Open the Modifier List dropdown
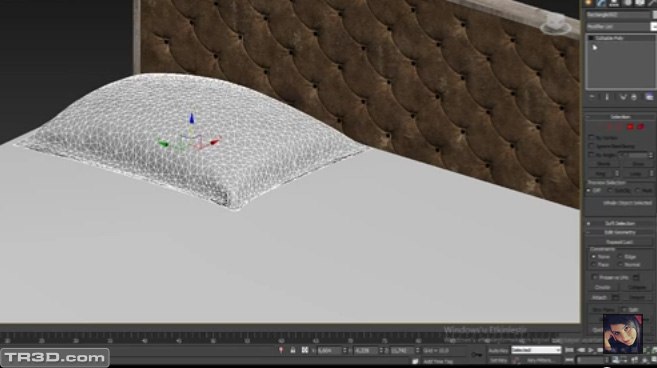 coord(621,26)
